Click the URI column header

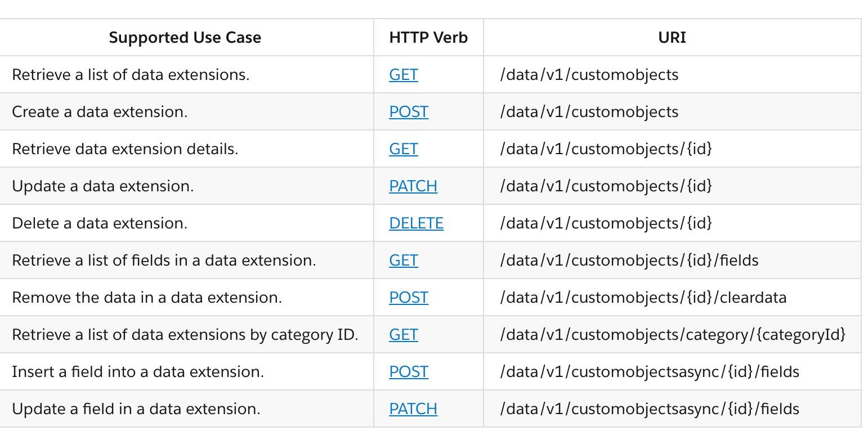[672, 38]
